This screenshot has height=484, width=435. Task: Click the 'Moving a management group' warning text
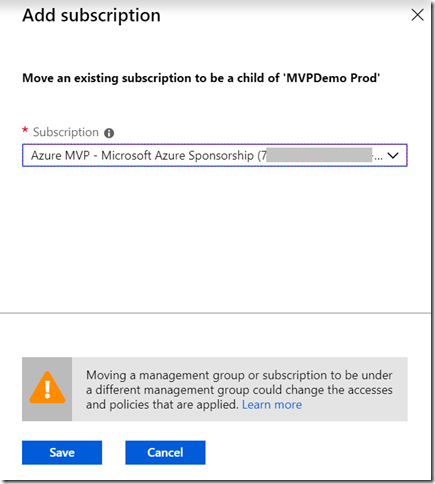tap(239, 390)
